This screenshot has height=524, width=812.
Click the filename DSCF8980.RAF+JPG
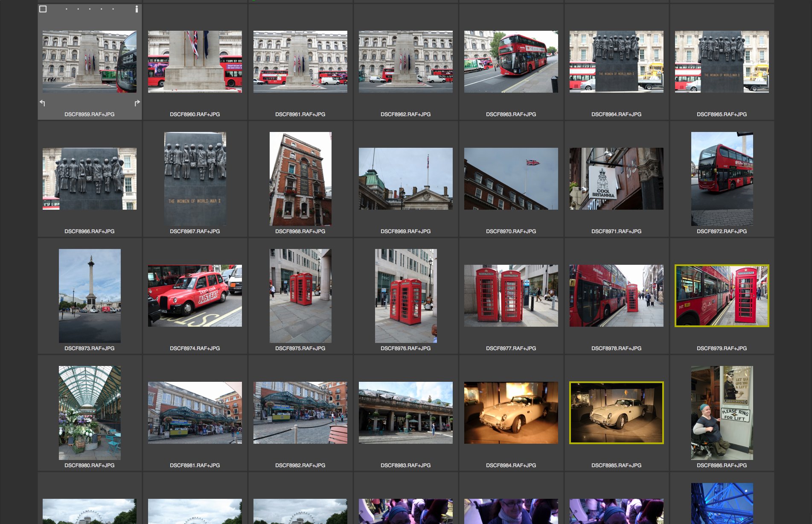pos(90,465)
